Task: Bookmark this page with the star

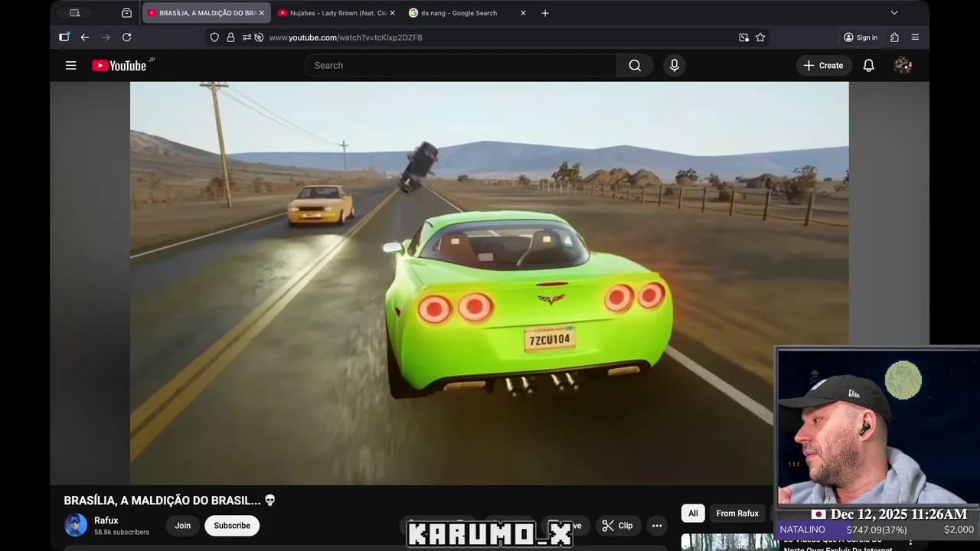Action: coord(760,37)
